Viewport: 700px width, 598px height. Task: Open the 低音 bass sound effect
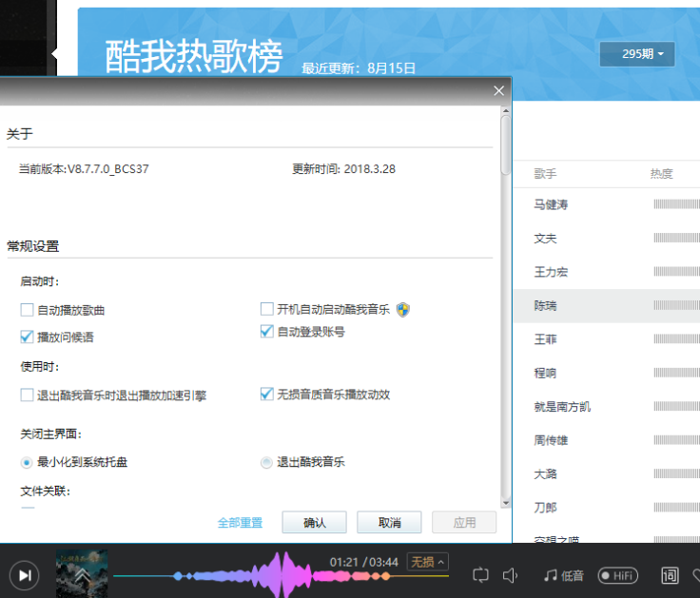click(563, 575)
